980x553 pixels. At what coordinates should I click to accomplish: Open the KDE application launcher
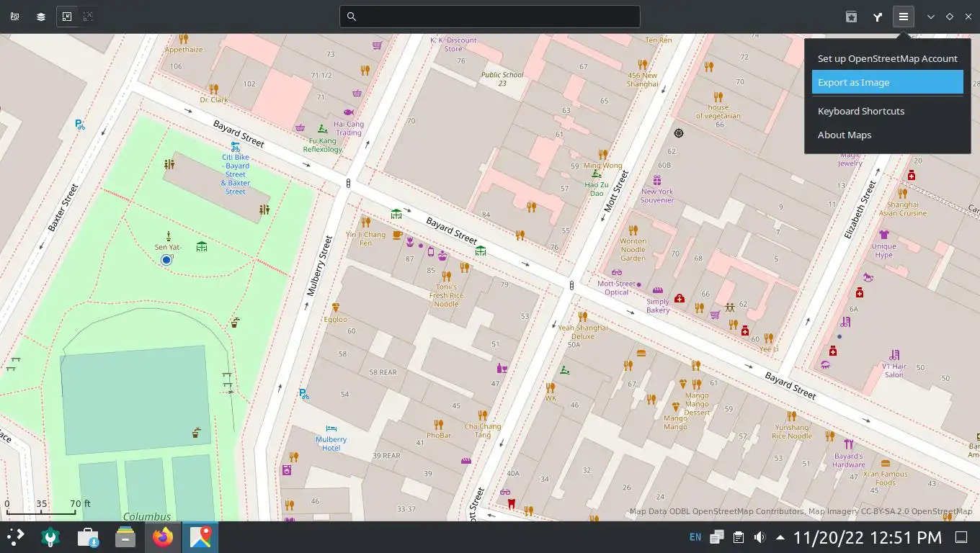coord(16,537)
